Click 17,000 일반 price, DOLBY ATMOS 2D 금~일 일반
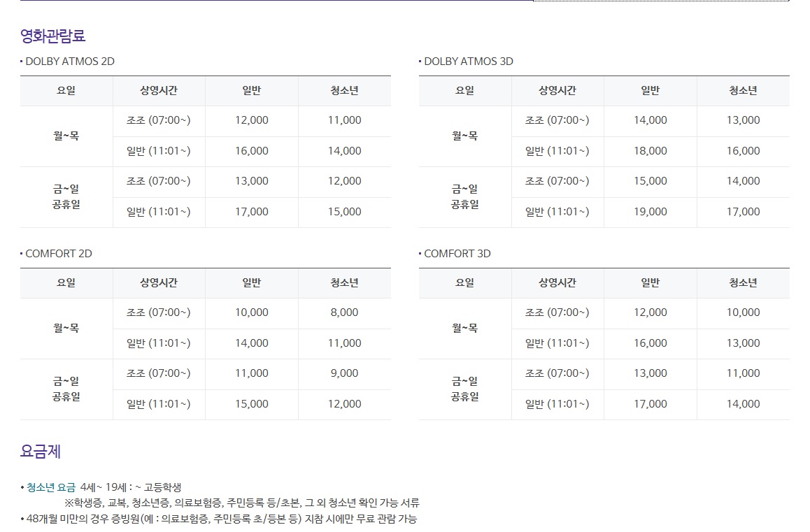Image resolution: width=810 pixels, height=532 pixels. point(252,212)
